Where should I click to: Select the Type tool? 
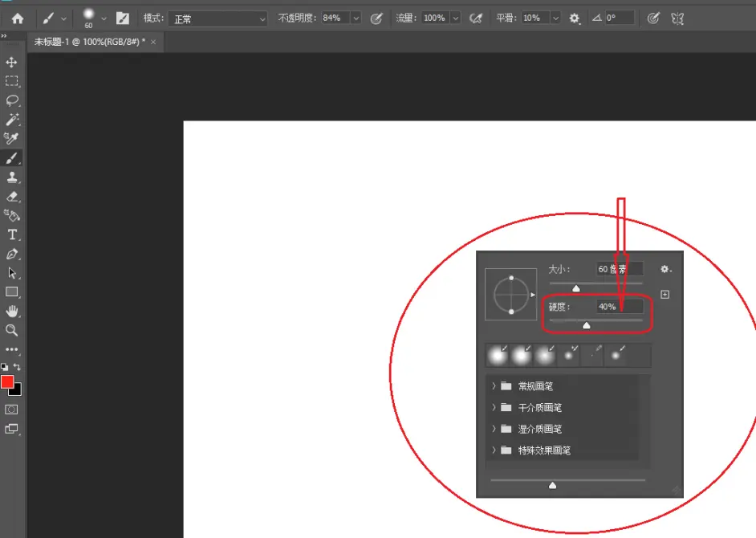point(11,234)
